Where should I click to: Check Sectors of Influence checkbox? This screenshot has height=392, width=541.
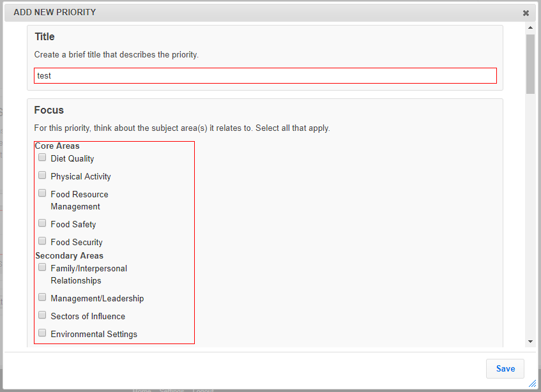[42, 315]
